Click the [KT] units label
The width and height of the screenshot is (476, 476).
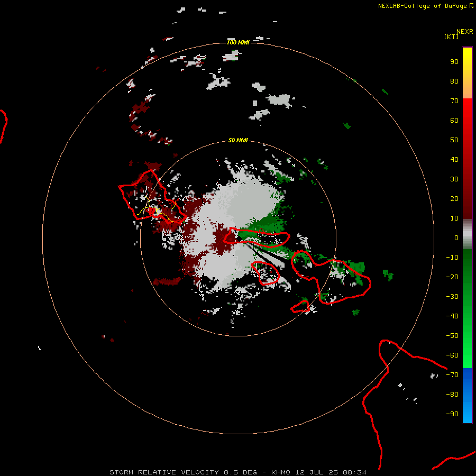(452, 36)
